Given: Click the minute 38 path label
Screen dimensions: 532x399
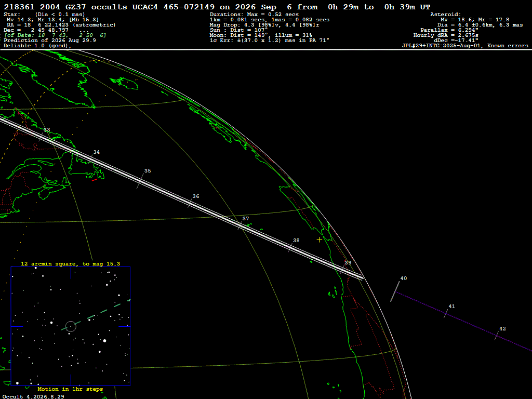Looking at the screenshot, I should click(x=296, y=240).
